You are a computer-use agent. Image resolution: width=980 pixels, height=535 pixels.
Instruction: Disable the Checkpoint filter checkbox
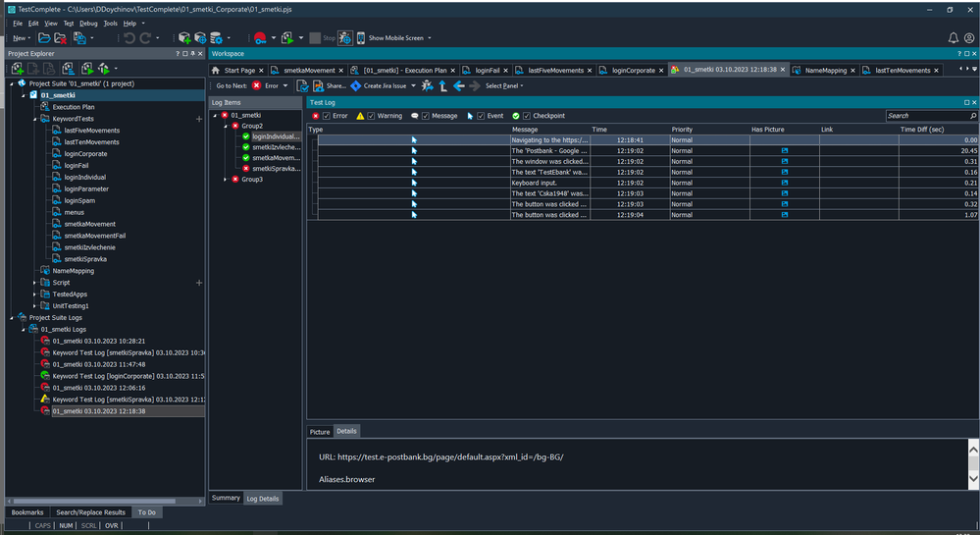pos(527,116)
